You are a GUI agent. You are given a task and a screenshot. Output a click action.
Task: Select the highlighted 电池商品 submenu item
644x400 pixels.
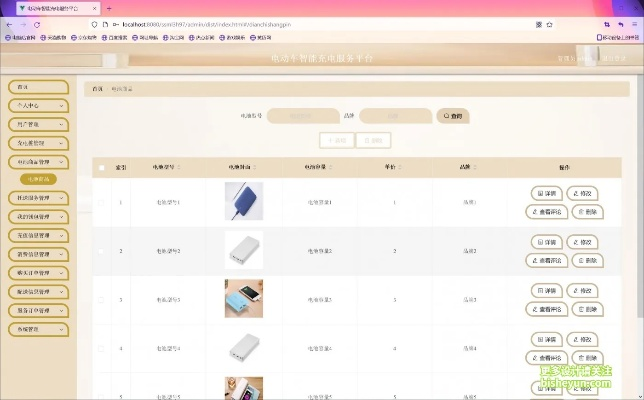(39, 179)
